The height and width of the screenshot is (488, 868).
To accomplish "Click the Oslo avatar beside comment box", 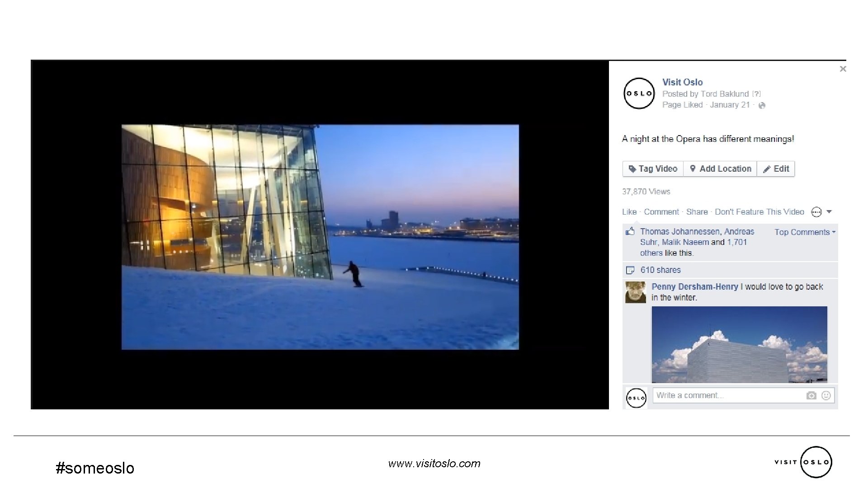I will click(636, 398).
